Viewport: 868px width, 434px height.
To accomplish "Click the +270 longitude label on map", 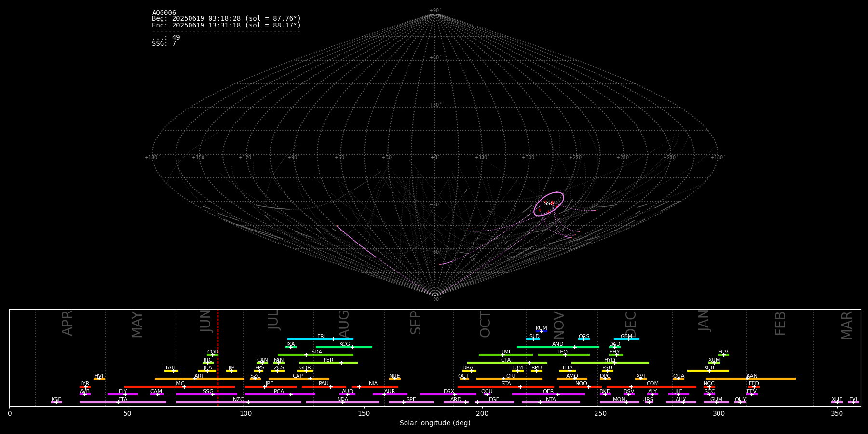I will click(x=575, y=157).
